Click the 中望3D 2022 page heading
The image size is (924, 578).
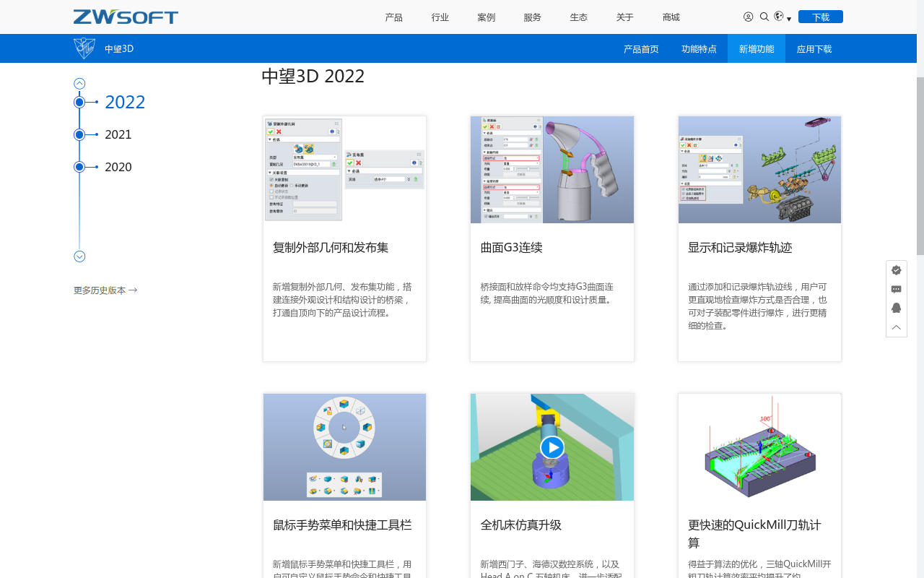313,76
